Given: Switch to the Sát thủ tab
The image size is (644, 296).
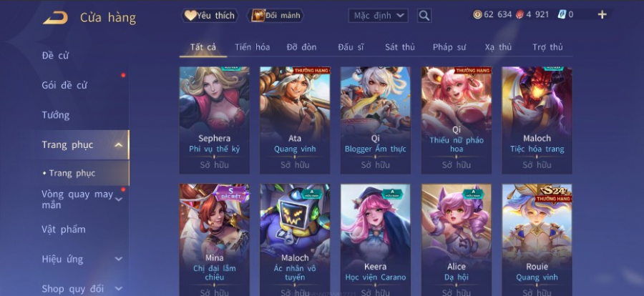Looking at the screenshot, I should point(399,47).
